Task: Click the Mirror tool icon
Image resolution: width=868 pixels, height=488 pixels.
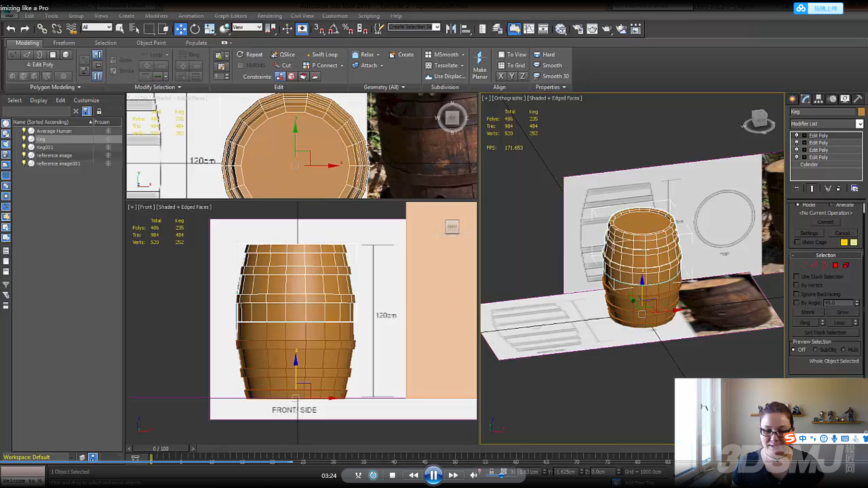Action: click(x=451, y=29)
